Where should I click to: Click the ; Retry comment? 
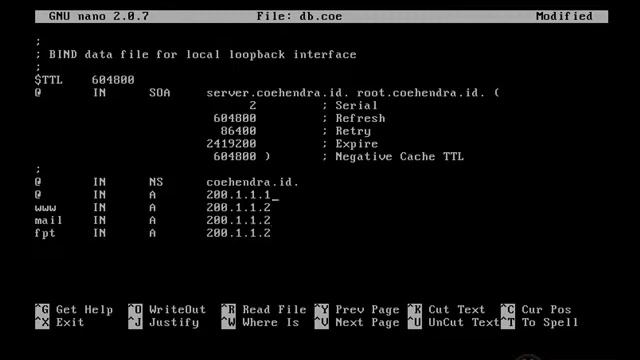click(347, 131)
